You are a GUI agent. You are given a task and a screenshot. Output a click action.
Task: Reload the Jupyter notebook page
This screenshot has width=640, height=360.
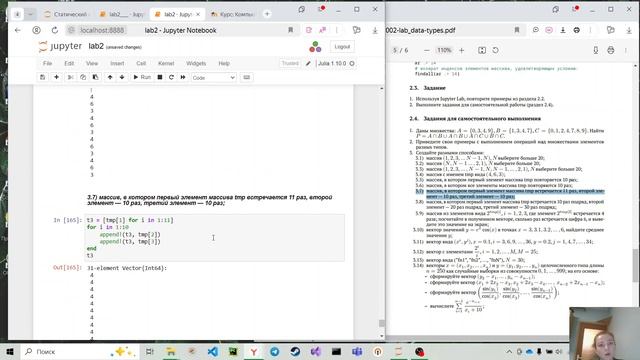coord(55,30)
